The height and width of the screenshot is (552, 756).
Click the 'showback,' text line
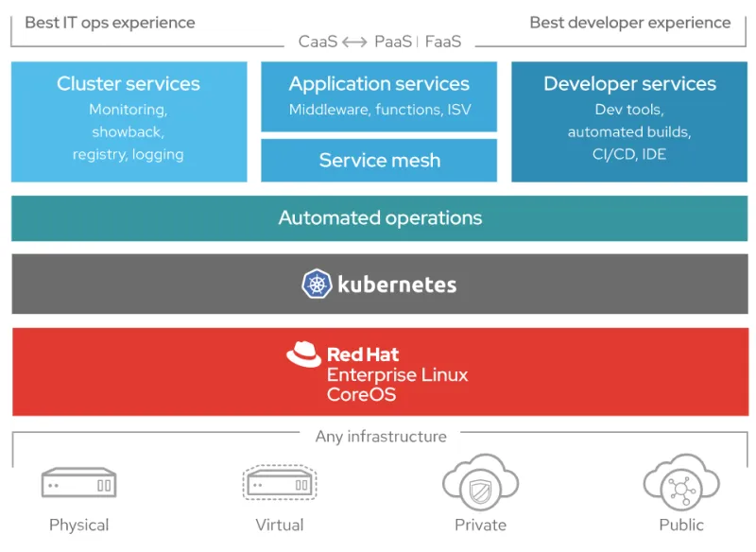click(x=129, y=132)
